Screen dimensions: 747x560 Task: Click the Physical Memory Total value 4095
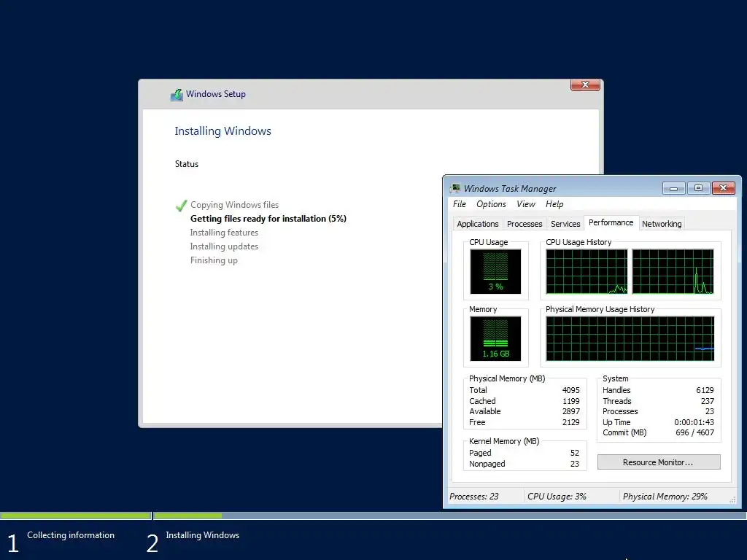tap(570, 390)
